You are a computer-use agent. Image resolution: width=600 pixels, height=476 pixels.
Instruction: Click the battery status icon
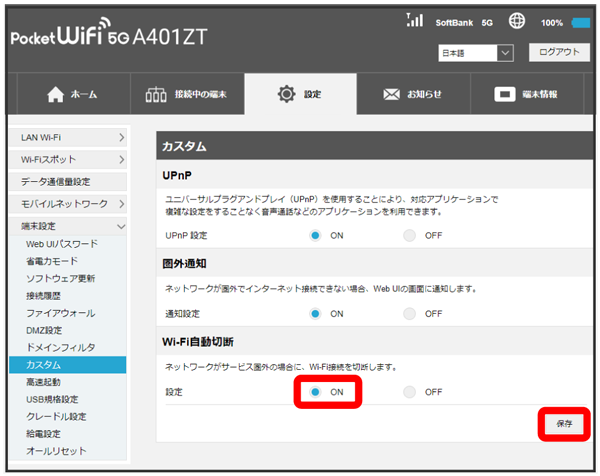[x=582, y=22]
